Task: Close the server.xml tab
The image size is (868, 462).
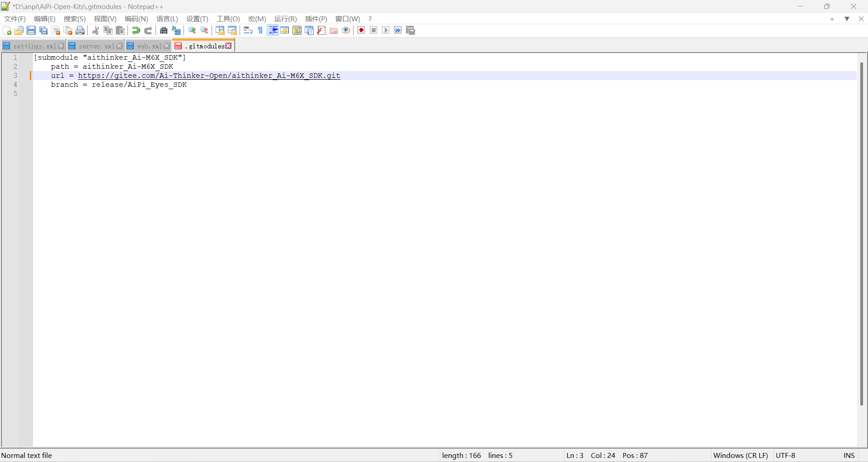Action: (119, 46)
